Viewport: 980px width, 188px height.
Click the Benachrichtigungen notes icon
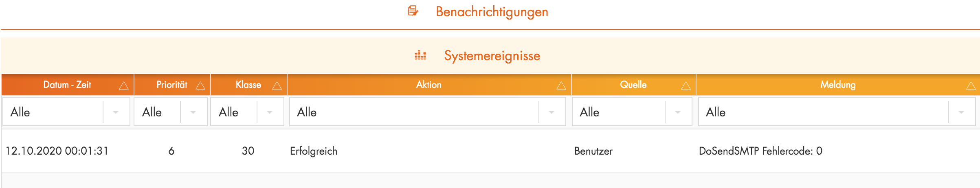pos(413,11)
